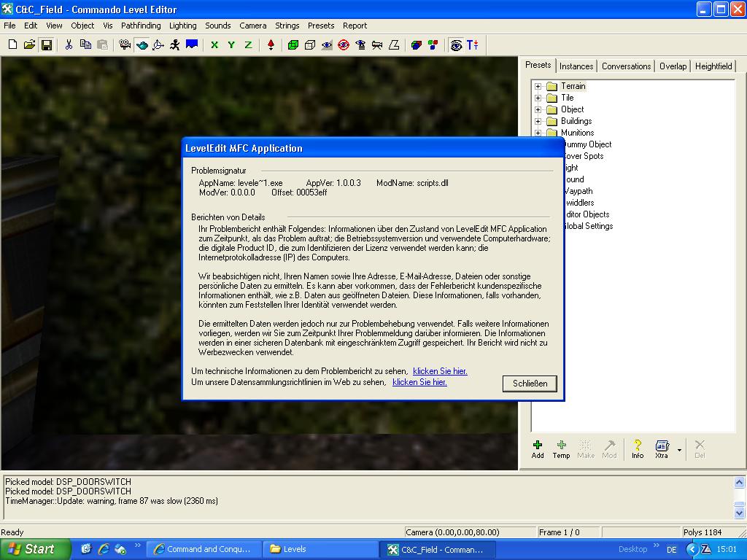Open technical information 'klicken Sie hier' link
Image resolution: width=747 pixels, height=560 pixels.
440,371
